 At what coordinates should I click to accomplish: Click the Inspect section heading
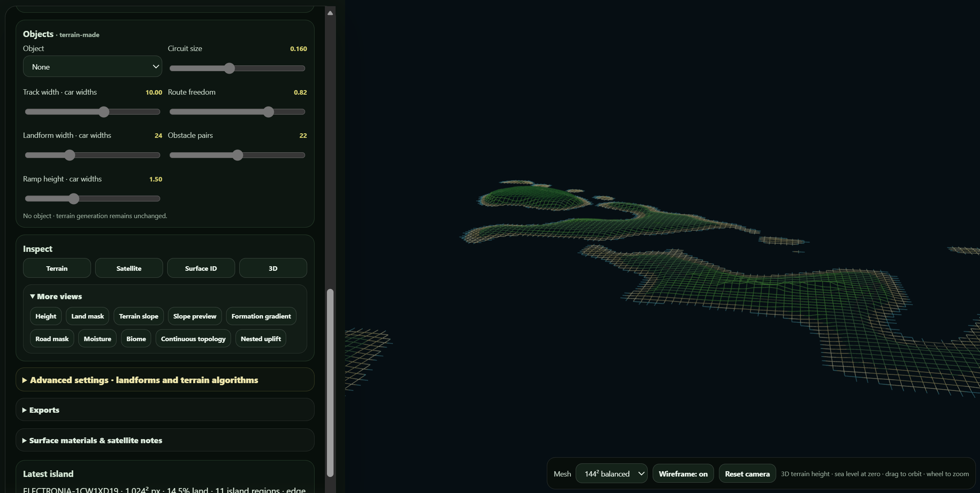pos(37,249)
